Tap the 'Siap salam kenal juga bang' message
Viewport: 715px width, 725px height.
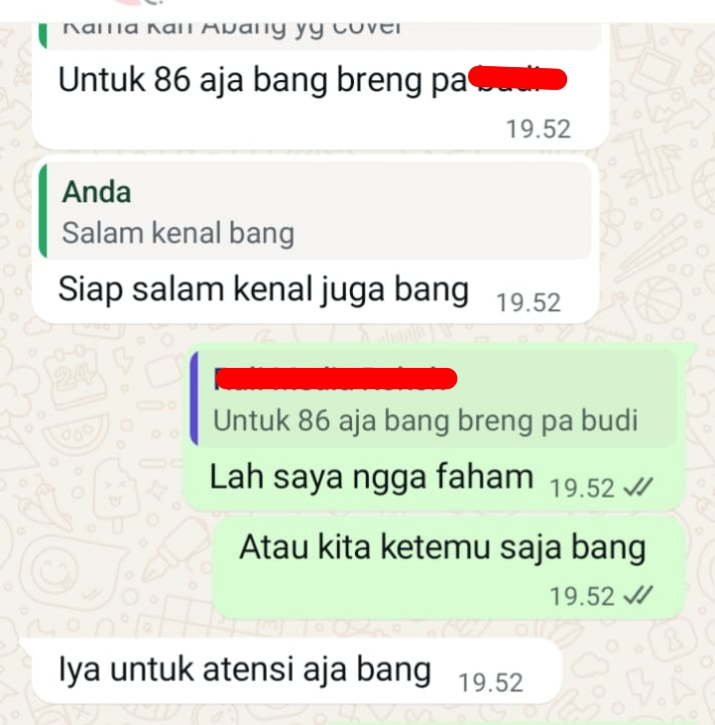click(264, 289)
